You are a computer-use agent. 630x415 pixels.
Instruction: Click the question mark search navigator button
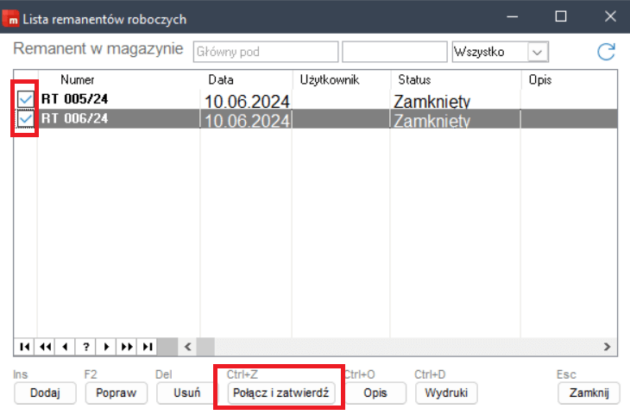pyautogui.click(x=87, y=347)
